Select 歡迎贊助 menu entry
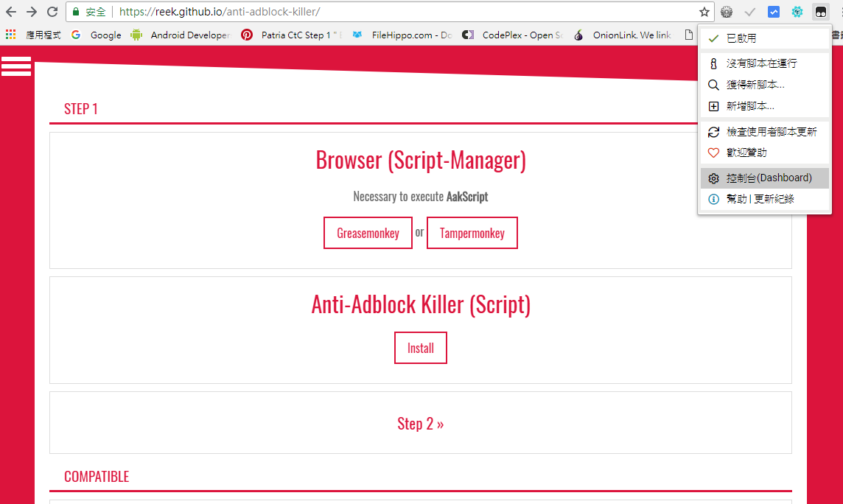 click(764, 153)
